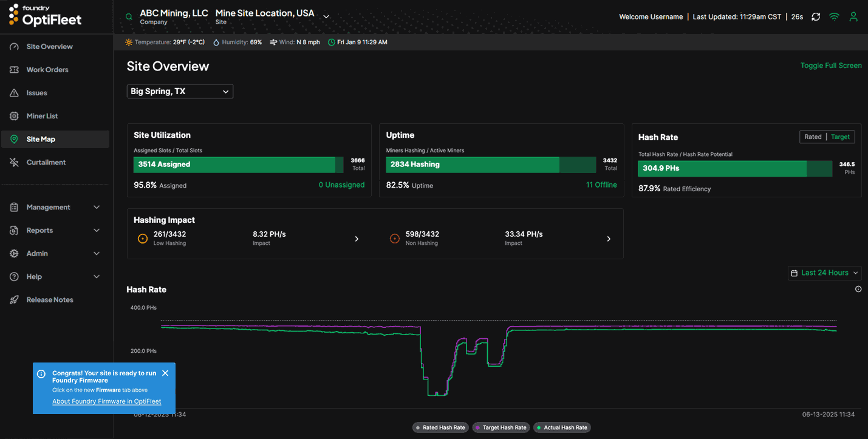Select the Issues sidebar icon
Image resolution: width=868 pixels, height=439 pixels.
(x=38, y=92)
